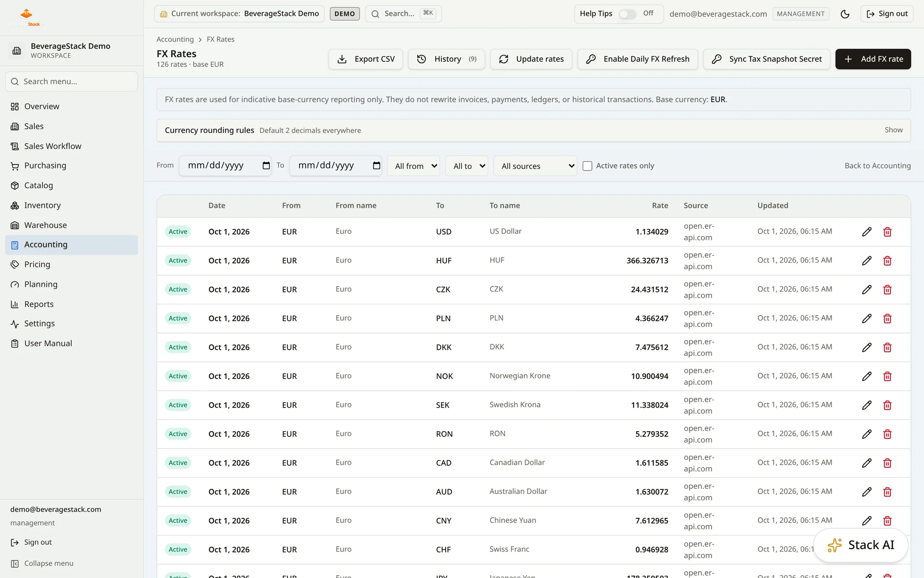Delete the CZK rate row
This screenshot has height=578, width=924.
click(x=887, y=289)
